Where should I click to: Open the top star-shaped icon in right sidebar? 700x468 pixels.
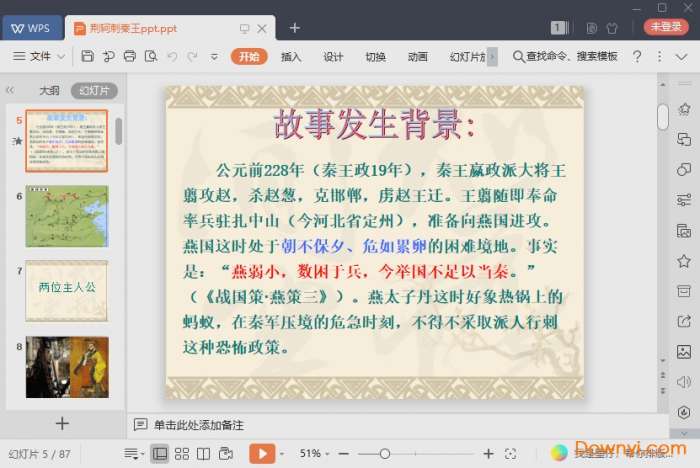pos(684,109)
